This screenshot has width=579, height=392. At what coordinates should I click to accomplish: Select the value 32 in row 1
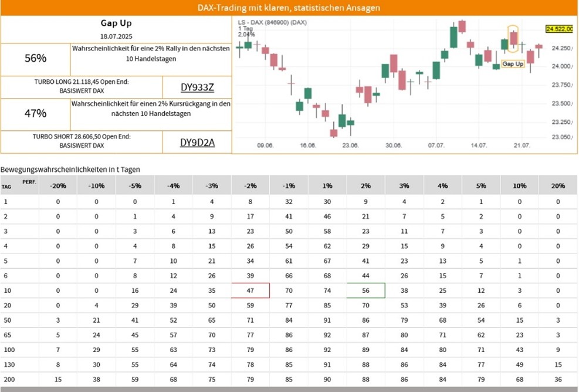[289, 202]
